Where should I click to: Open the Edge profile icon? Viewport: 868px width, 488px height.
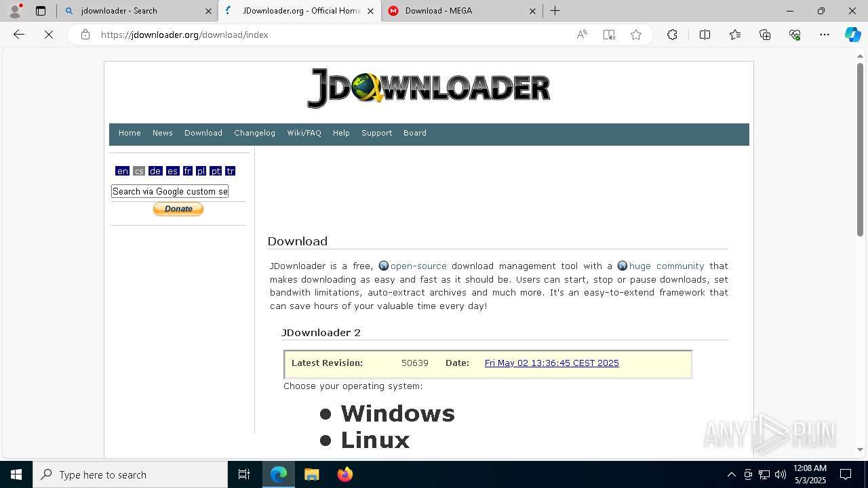[15, 11]
